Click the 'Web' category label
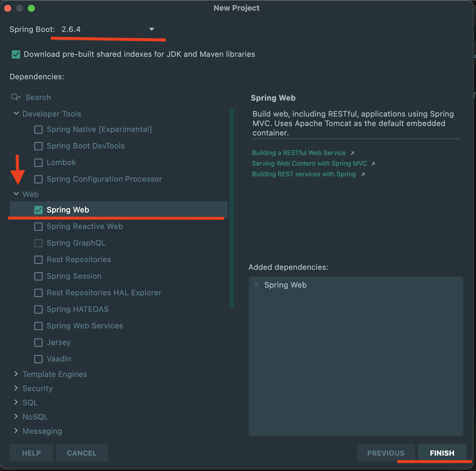Image resolution: width=476 pixels, height=471 pixels. pos(31,194)
